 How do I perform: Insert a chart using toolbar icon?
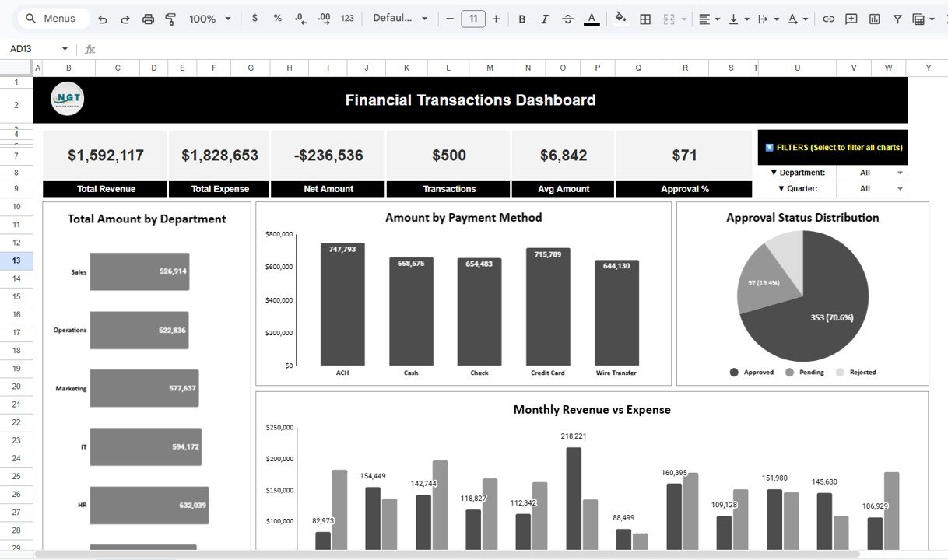click(874, 19)
